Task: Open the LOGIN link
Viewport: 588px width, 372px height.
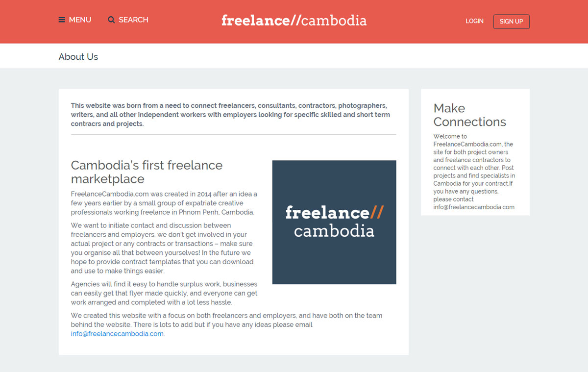Action: coord(474,21)
